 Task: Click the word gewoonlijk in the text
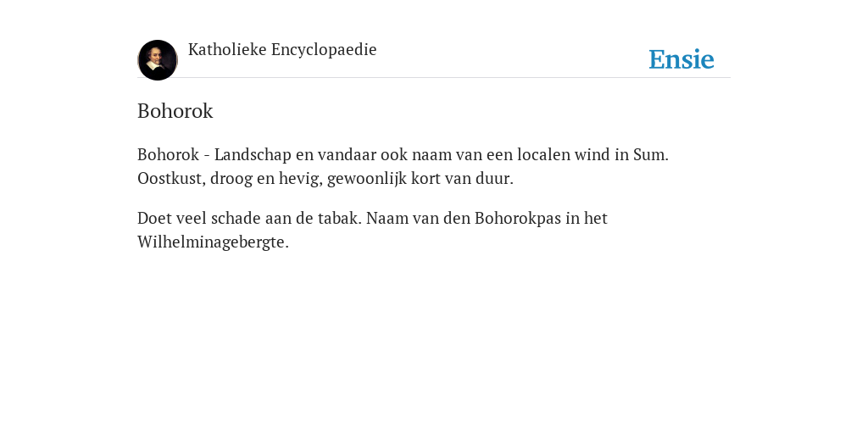[367, 180]
